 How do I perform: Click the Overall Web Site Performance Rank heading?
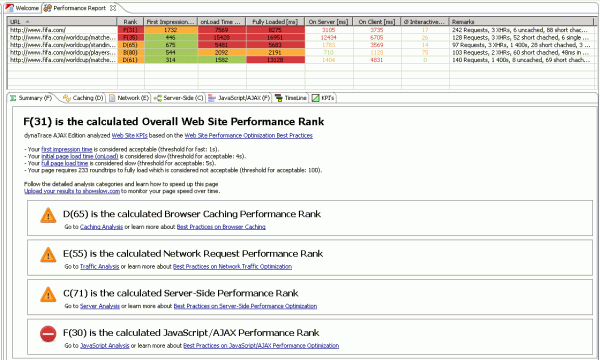point(174,122)
